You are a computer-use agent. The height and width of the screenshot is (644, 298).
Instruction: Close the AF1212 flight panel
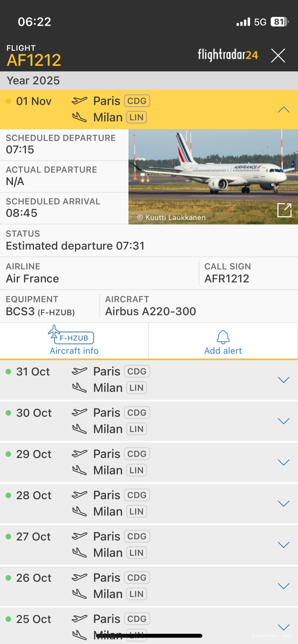coord(278,55)
